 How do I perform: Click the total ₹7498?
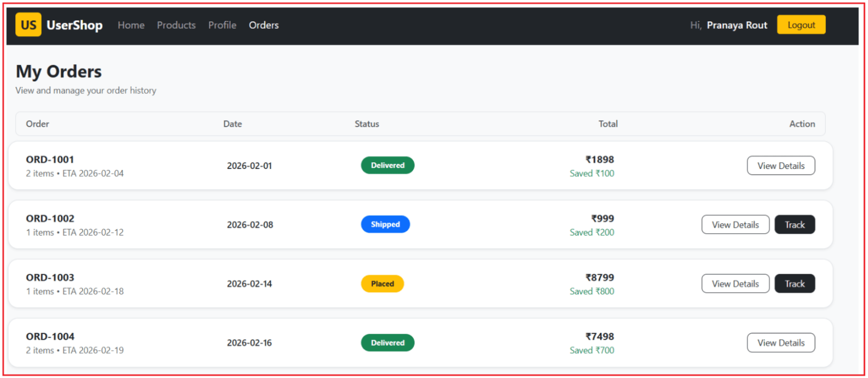coord(600,337)
